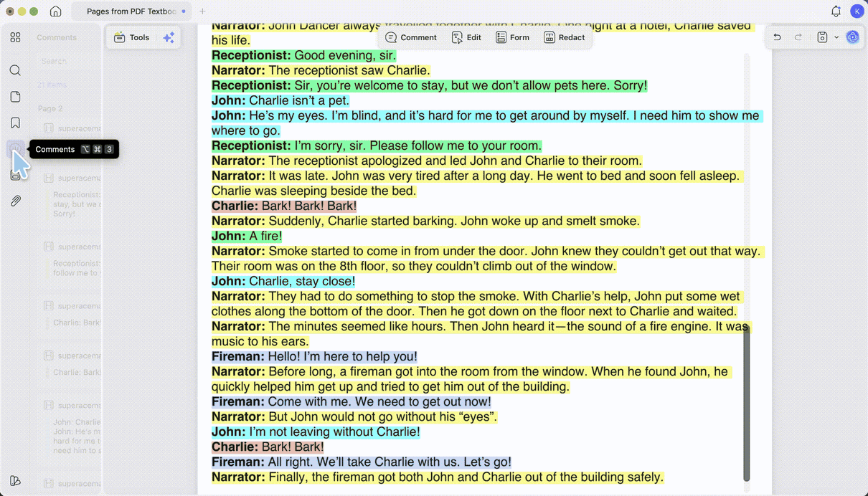
Task: Open the page panel in left sidebar
Action: point(15,97)
